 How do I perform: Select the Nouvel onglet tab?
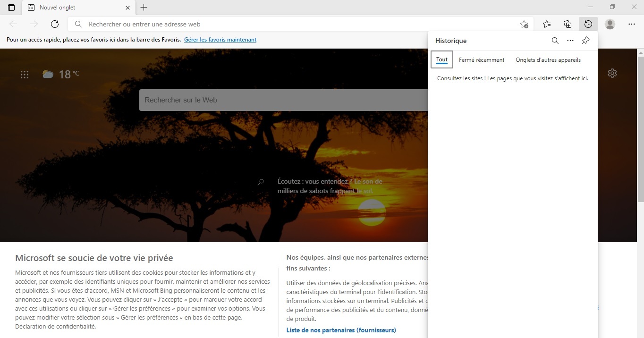pos(78,8)
